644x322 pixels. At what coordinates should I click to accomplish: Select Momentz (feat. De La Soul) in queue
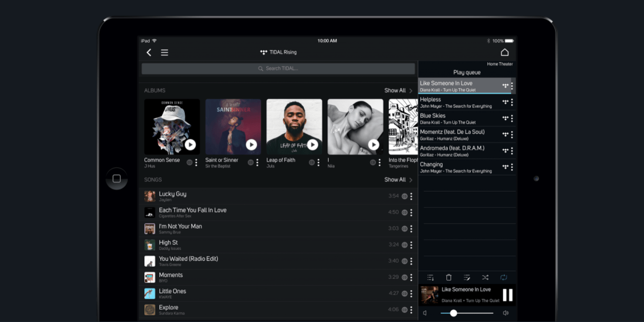coord(467,135)
